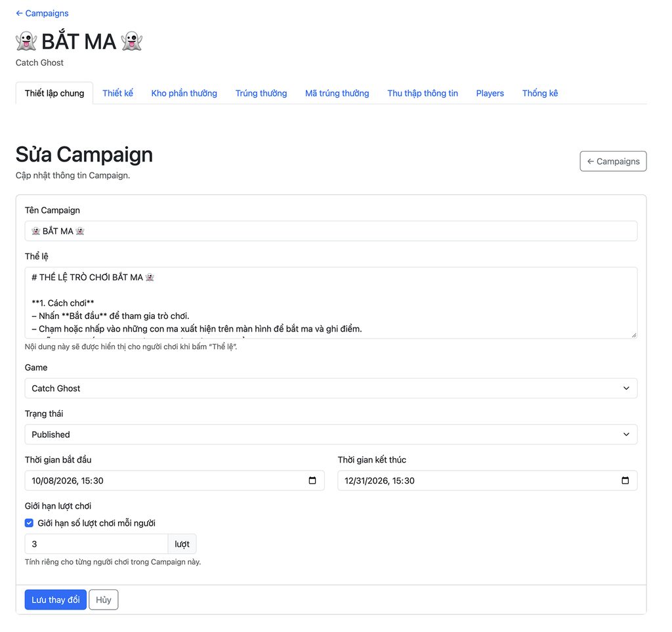Open the Thiết kế tab

click(118, 93)
